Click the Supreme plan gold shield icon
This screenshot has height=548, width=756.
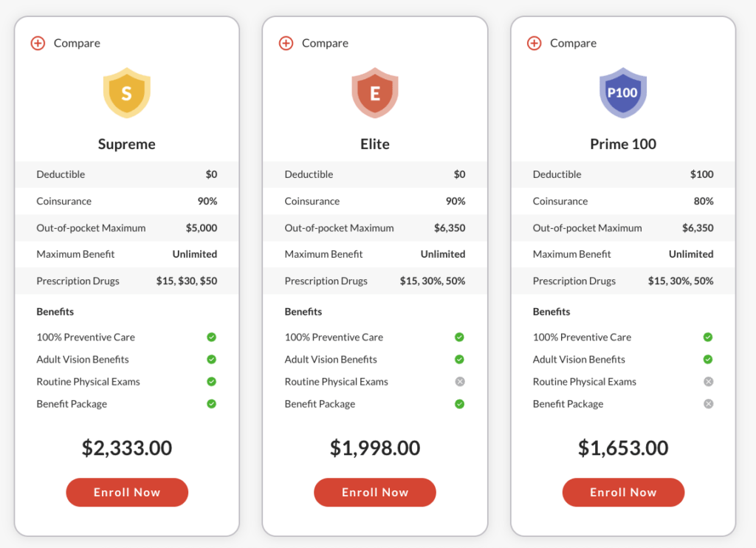pyautogui.click(x=127, y=92)
